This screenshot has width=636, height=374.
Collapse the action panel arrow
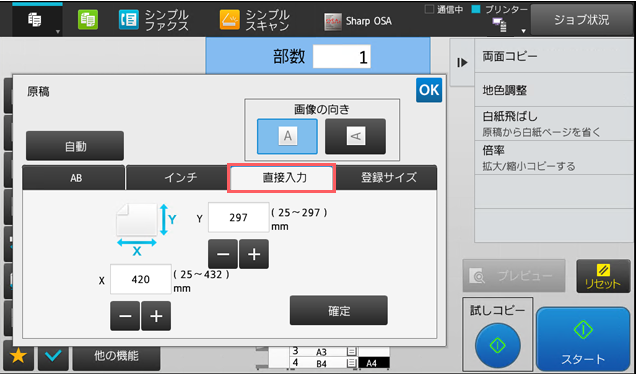pos(462,63)
